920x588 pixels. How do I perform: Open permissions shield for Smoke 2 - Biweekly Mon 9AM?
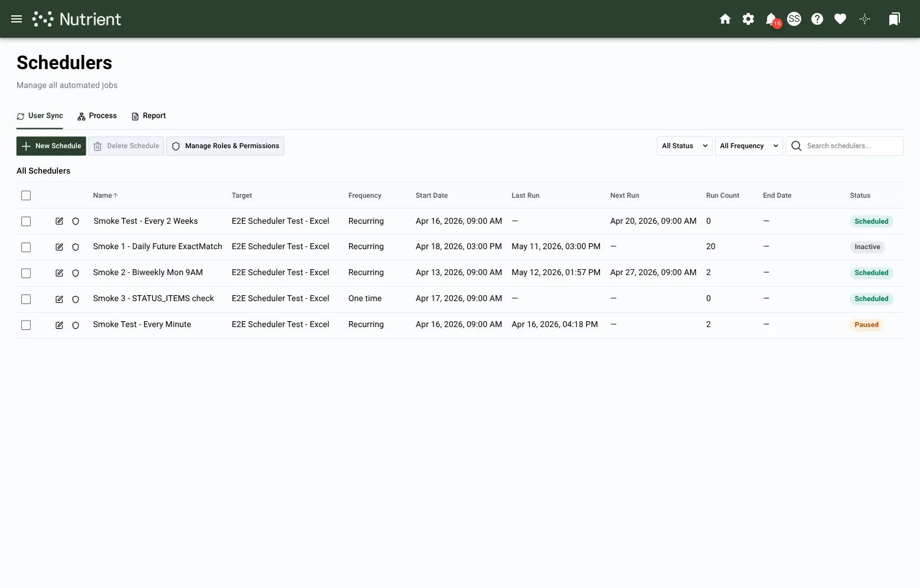pyautogui.click(x=76, y=273)
